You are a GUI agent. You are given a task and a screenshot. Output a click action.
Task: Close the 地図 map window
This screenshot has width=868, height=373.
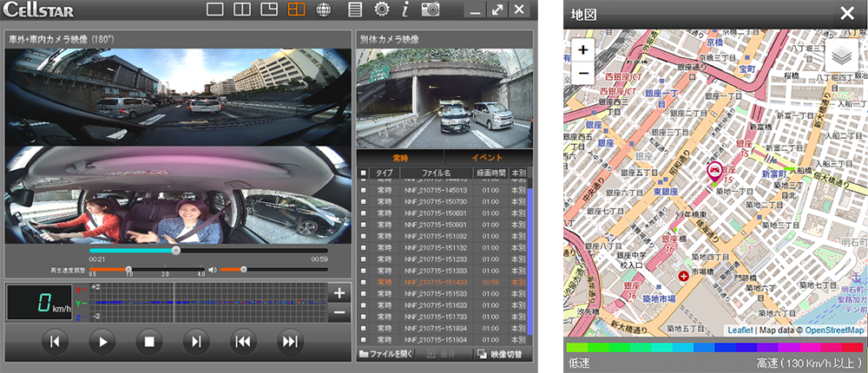pos(847,14)
